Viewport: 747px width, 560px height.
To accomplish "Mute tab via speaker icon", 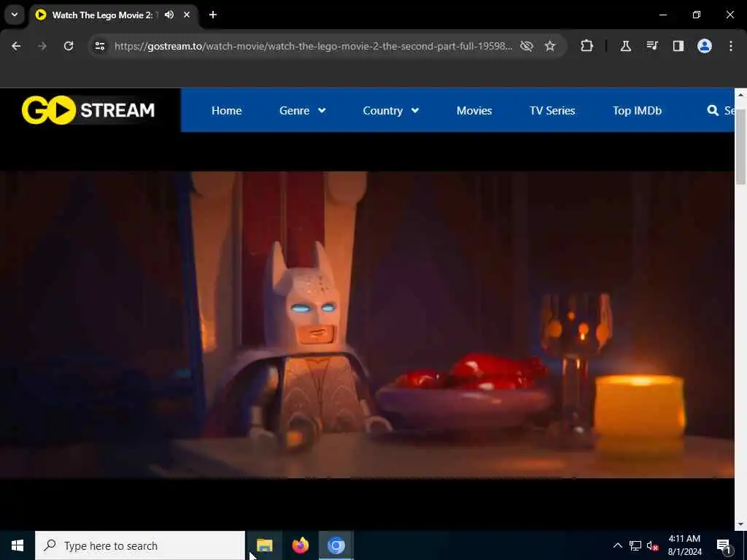I will click(169, 15).
